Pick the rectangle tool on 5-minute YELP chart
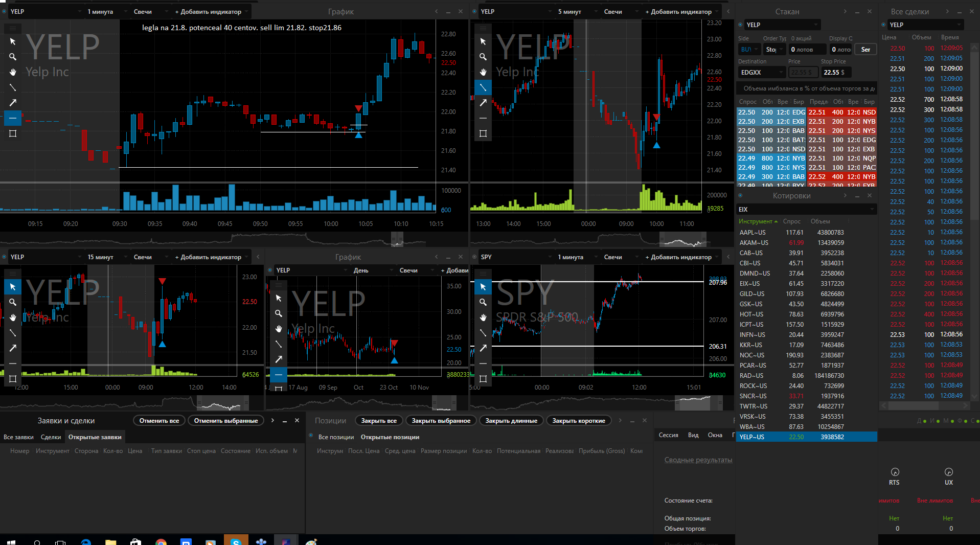 (483, 133)
